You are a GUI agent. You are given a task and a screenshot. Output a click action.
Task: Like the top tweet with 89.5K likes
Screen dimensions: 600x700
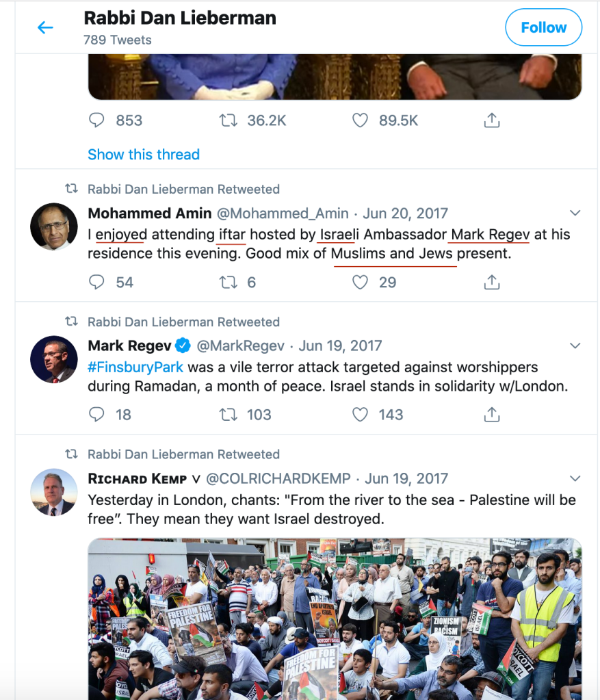pos(360,120)
